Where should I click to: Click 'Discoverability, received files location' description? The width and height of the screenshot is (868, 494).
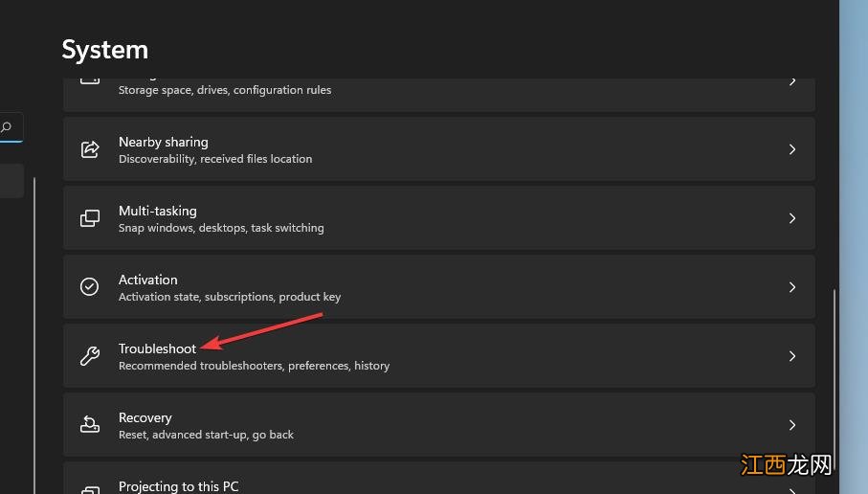[x=215, y=159]
